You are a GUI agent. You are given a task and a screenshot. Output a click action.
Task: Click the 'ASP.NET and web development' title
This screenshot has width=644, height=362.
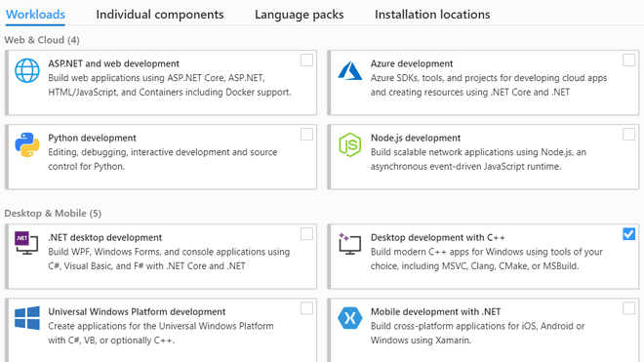point(114,63)
